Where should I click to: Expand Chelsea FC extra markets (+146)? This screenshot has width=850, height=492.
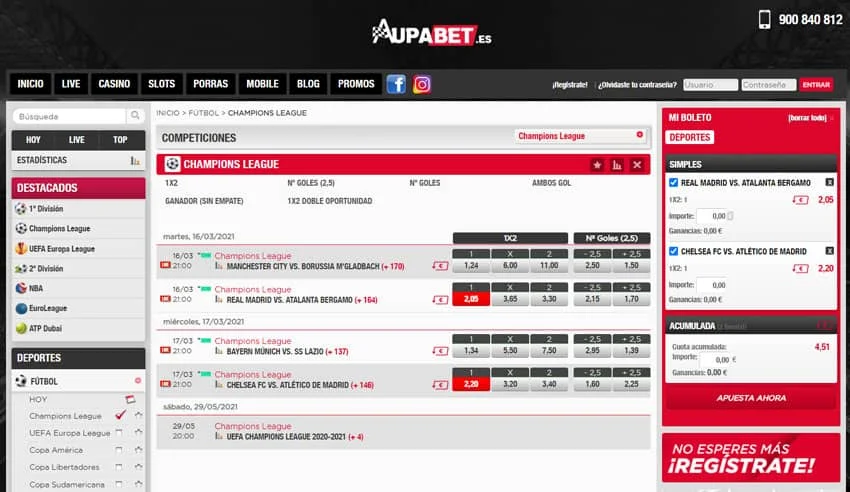tap(362, 385)
